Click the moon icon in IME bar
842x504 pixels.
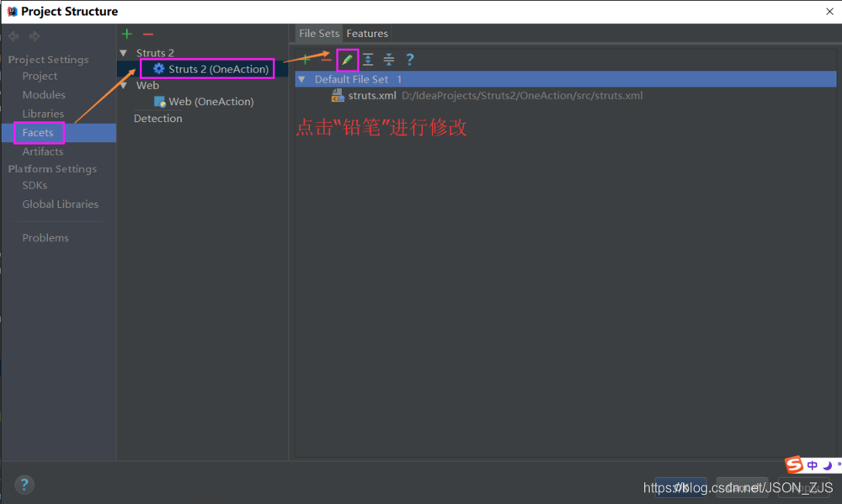tap(828, 465)
